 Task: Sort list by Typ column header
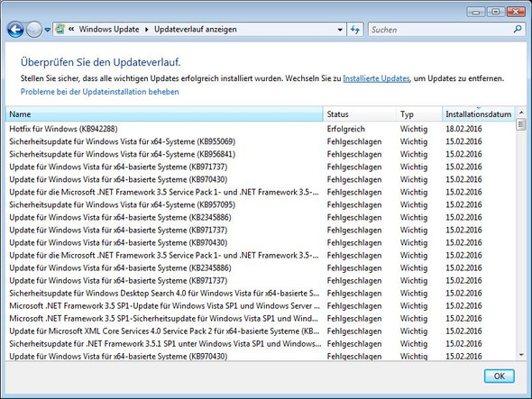click(x=418, y=114)
